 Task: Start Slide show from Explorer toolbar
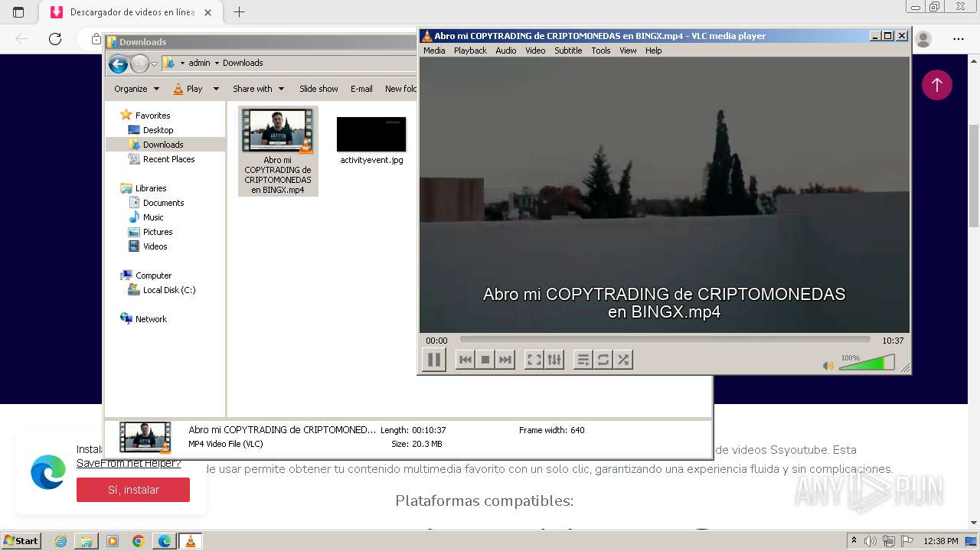pos(318,89)
